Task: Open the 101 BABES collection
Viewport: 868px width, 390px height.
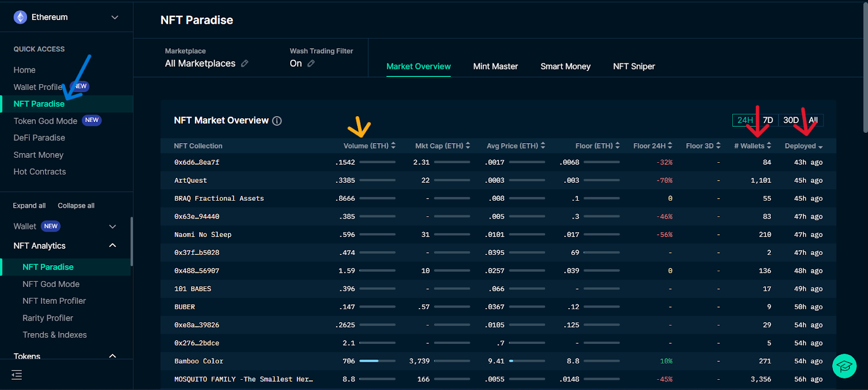Action: [193, 289]
